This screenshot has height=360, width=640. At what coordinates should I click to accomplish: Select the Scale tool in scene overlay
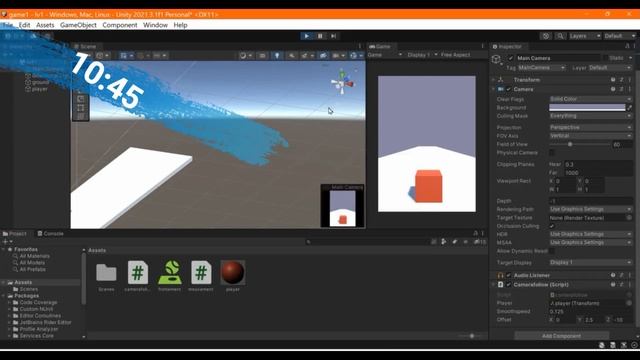click(80, 99)
